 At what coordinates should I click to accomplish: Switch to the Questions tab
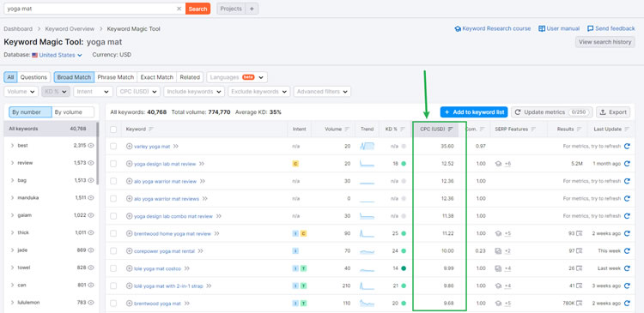(x=33, y=77)
